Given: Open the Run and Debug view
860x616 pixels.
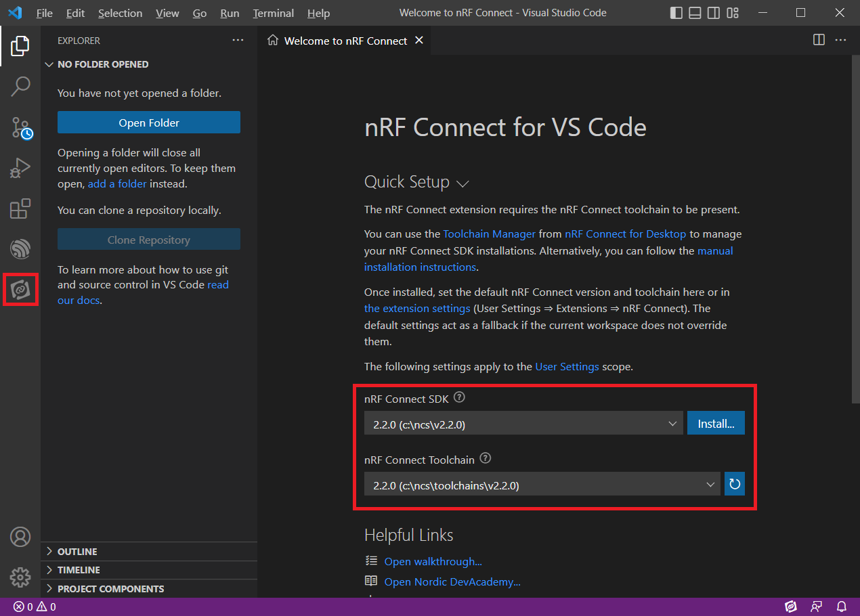Looking at the screenshot, I should pos(20,168).
